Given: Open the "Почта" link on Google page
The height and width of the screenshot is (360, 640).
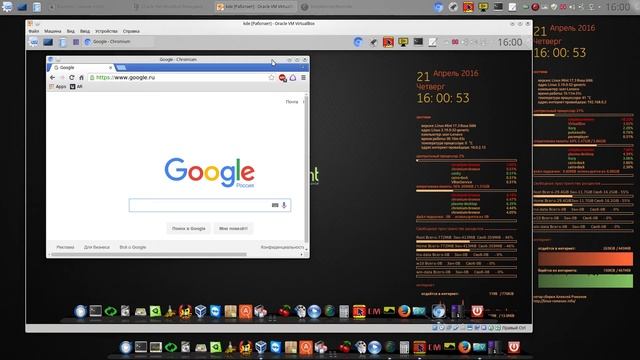Looking at the screenshot, I should point(291,102).
